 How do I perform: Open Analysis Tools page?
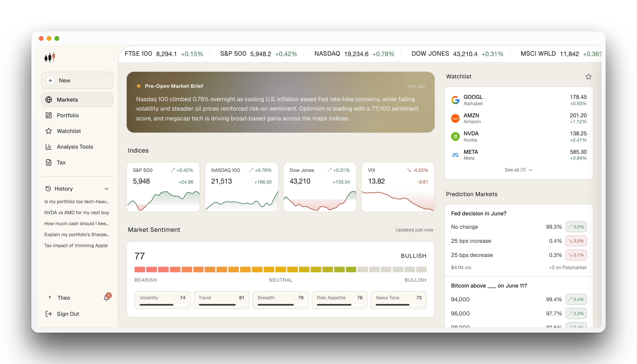(x=77, y=147)
